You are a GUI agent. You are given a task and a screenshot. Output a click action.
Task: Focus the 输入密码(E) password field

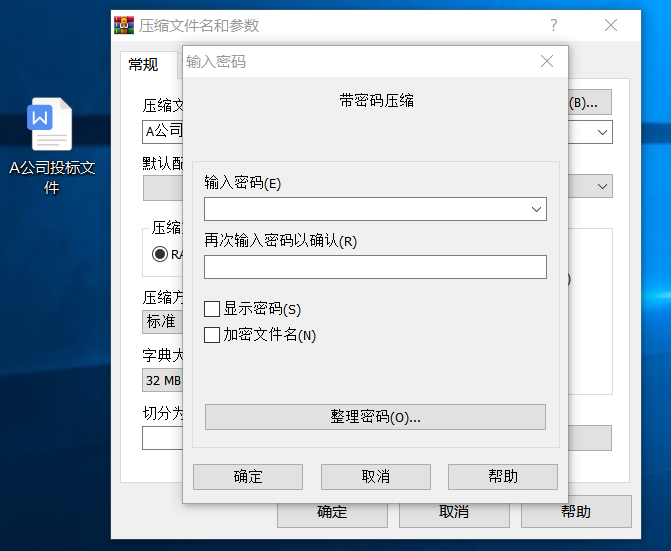point(375,209)
